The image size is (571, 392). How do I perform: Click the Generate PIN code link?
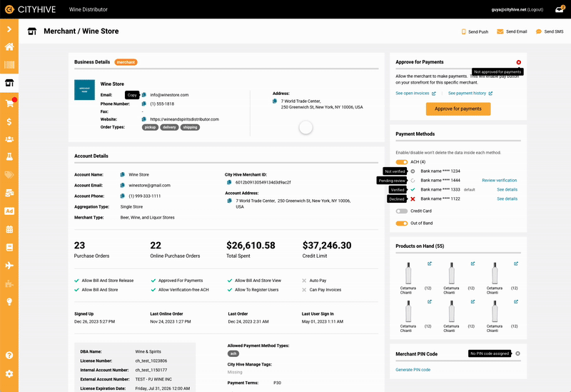pos(413,370)
